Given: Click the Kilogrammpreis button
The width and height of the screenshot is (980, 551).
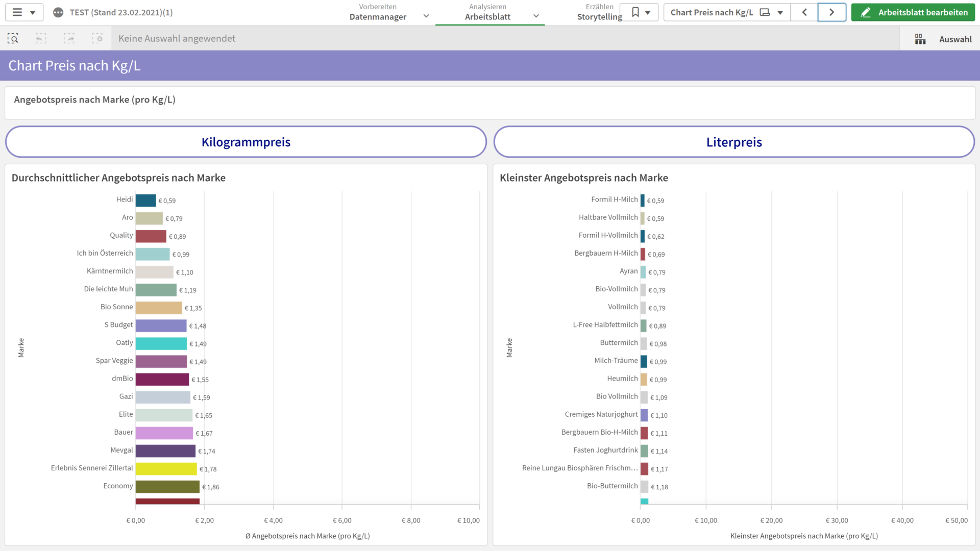Looking at the screenshot, I should [246, 142].
